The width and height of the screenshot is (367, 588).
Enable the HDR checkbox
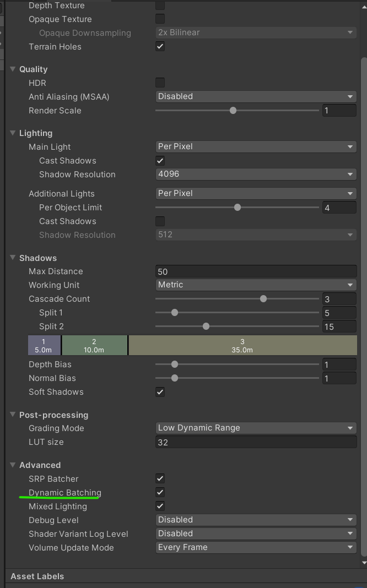point(160,83)
